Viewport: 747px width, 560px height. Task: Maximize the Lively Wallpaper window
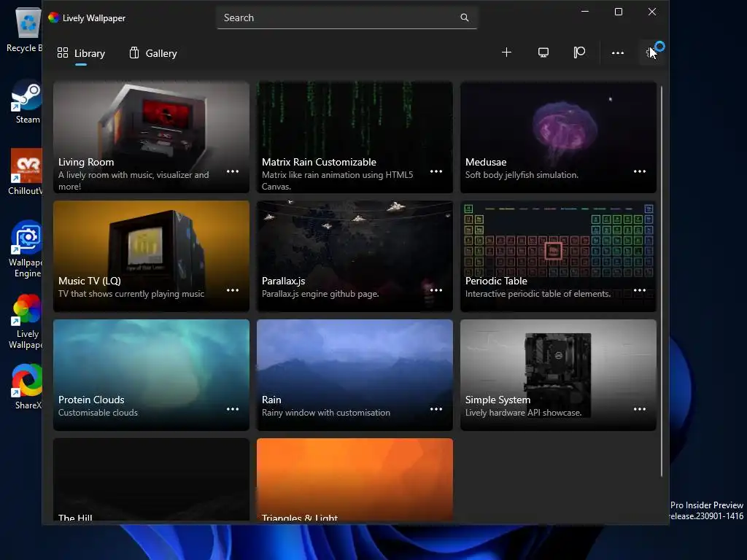[x=619, y=12]
